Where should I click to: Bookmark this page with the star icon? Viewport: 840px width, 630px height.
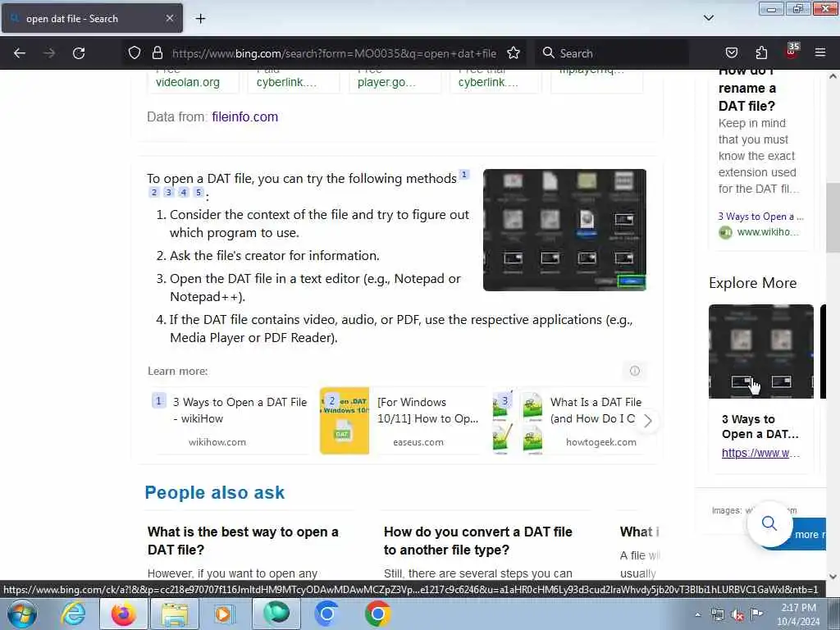pos(514,53)
